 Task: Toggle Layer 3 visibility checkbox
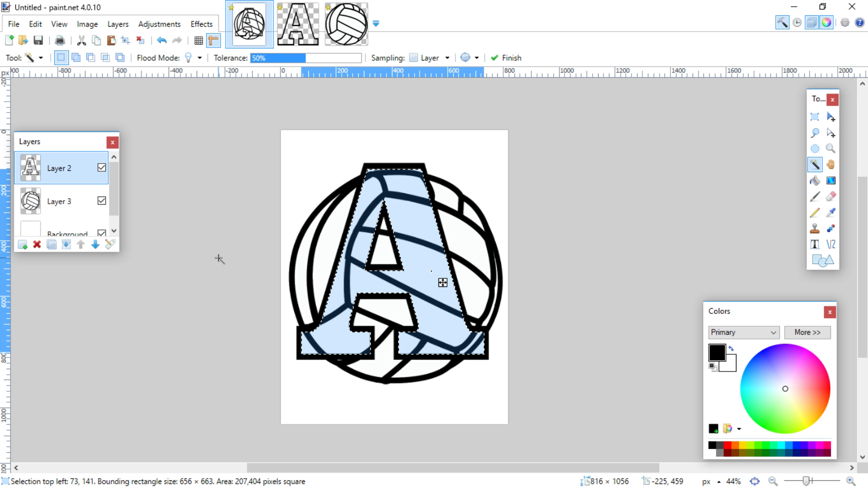[102, 201]
